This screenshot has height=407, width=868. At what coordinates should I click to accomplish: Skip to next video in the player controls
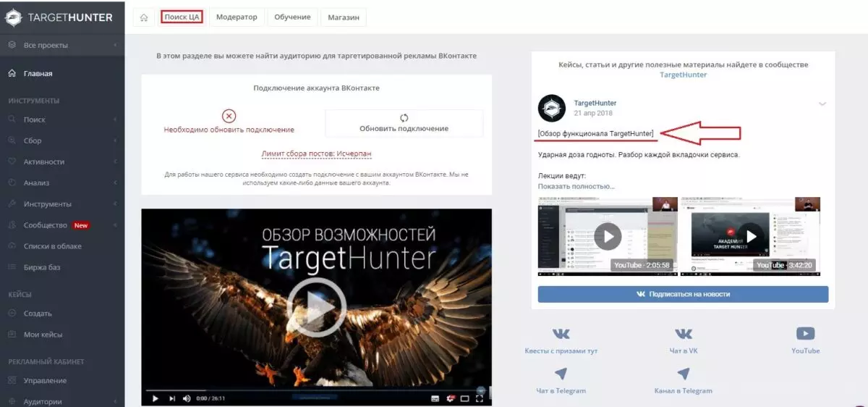(x=171, y=398)
